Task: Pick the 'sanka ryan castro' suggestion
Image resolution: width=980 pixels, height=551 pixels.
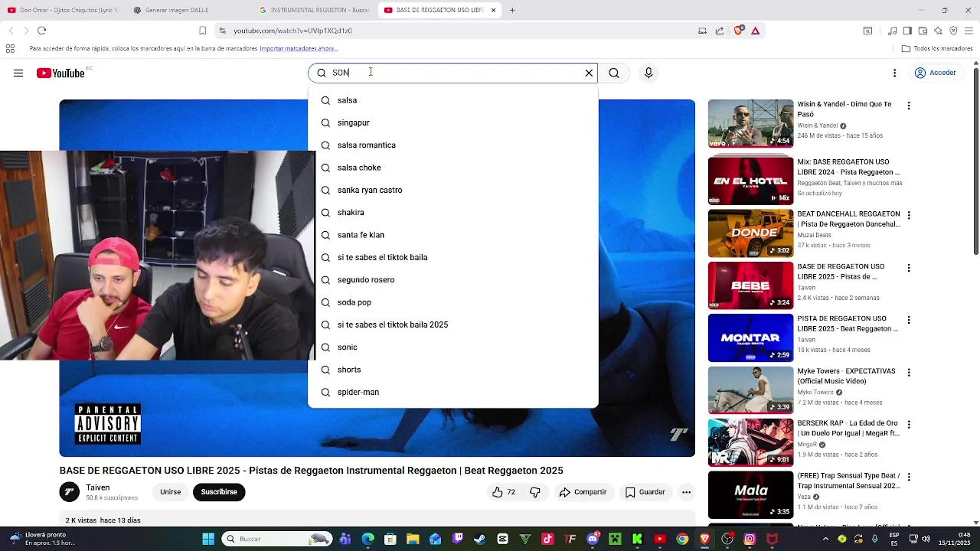Action: click(x=452, y=190)
